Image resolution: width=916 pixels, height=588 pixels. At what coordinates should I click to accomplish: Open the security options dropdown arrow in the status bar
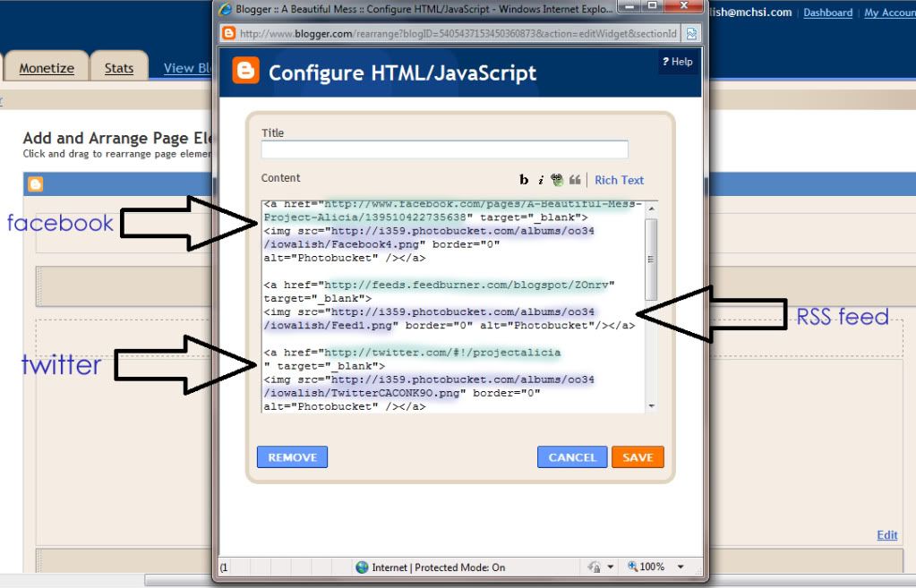[x=611, y=567]
